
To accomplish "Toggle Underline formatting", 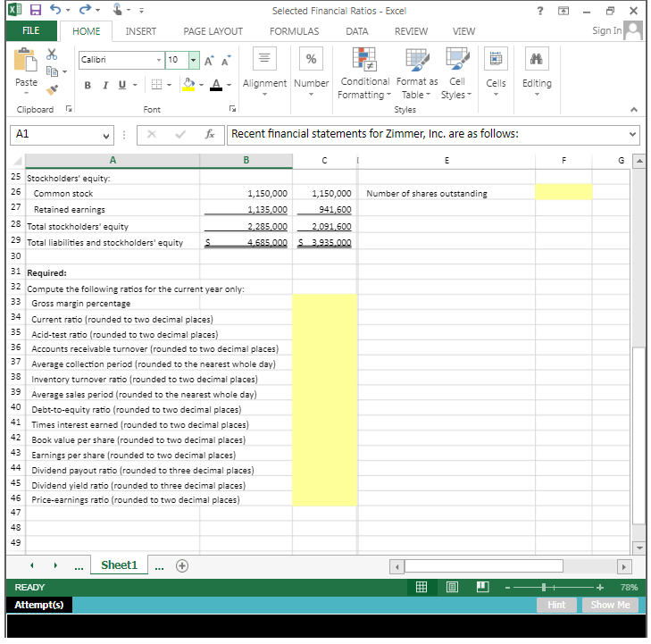I will pos(122,85).
